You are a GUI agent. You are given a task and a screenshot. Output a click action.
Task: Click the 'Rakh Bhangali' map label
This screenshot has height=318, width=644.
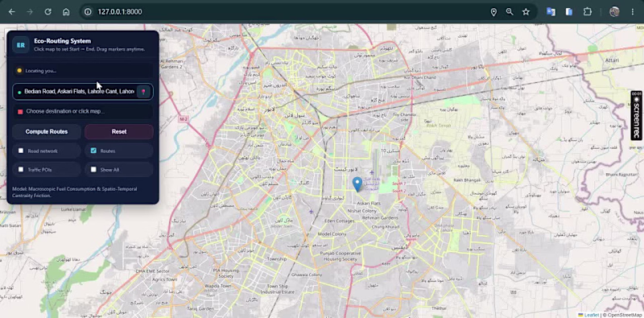coord(467,180)
